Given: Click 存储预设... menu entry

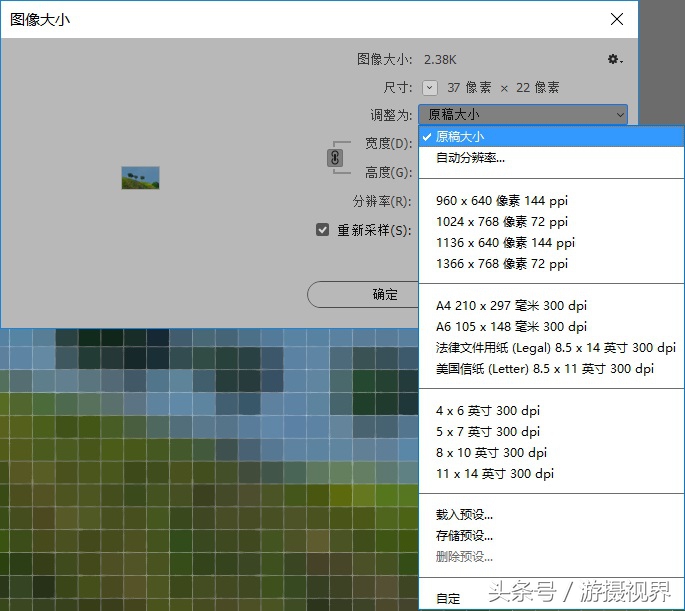Looking at the screenshot, I should click(x=551, y=535).
